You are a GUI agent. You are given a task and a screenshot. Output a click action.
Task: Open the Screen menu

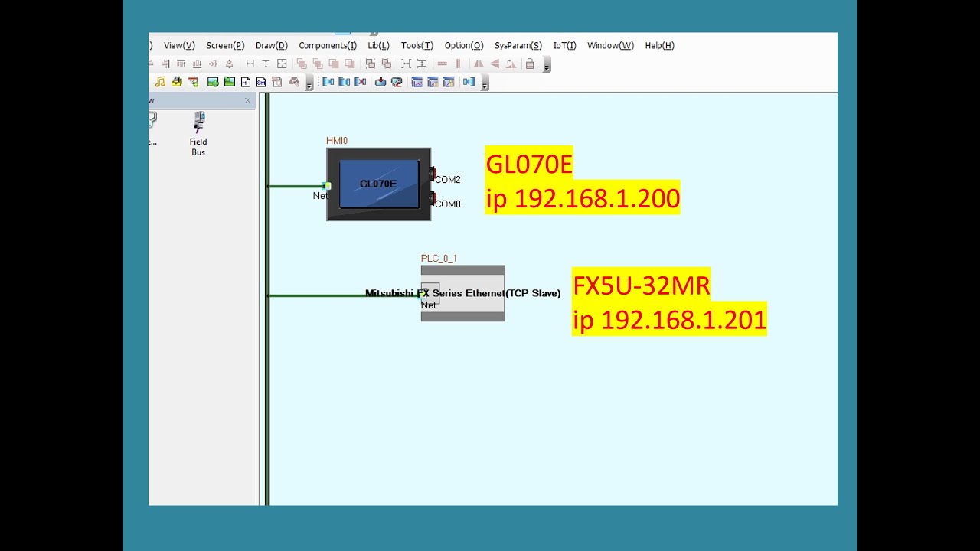pyautogui.click(x=225, y=46)
